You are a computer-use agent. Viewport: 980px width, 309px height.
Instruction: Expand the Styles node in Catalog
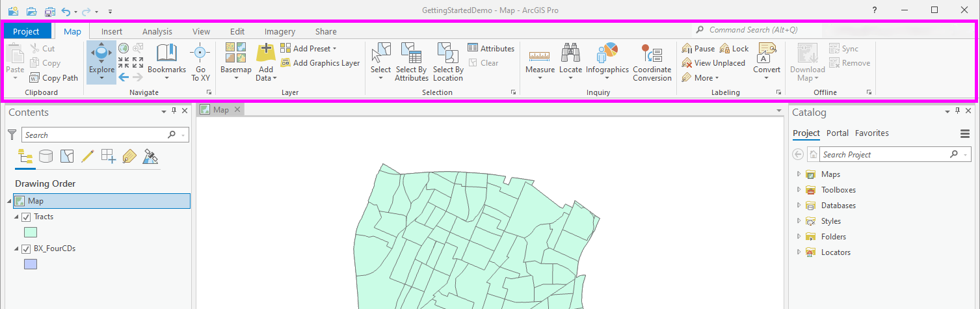799,221
